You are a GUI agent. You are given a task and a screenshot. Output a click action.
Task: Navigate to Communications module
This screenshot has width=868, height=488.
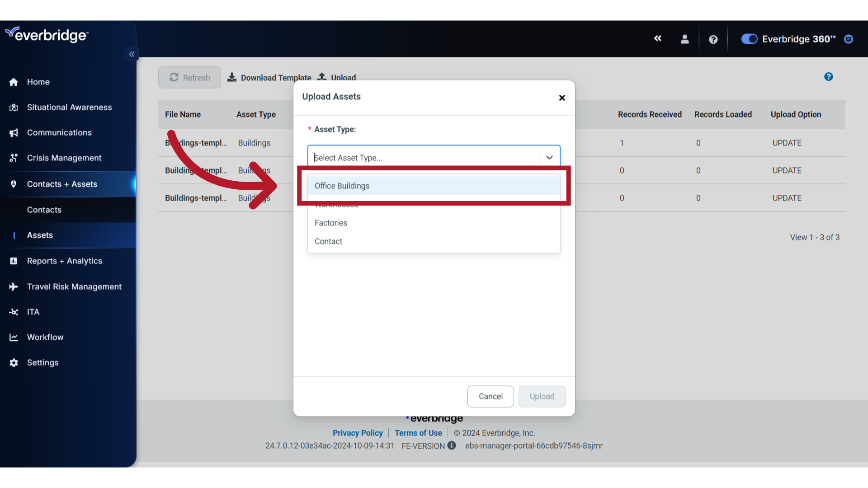click(59, 132)
